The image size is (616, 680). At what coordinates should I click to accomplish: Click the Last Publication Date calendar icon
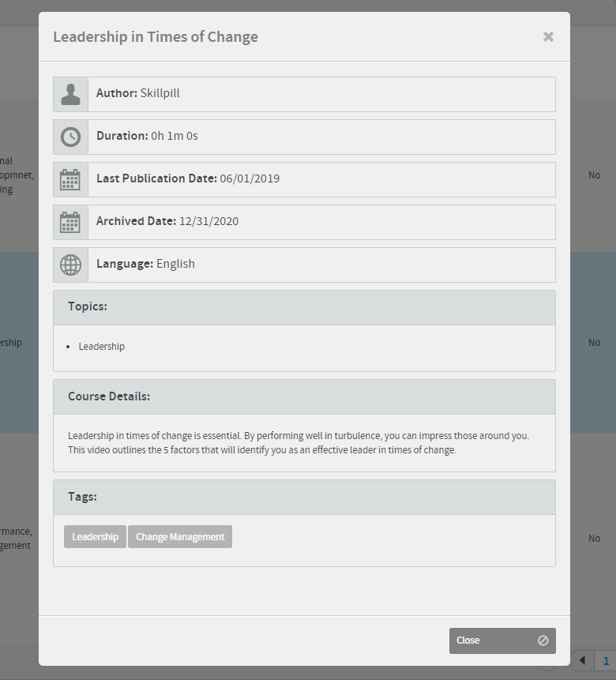(x=71, y=179)
